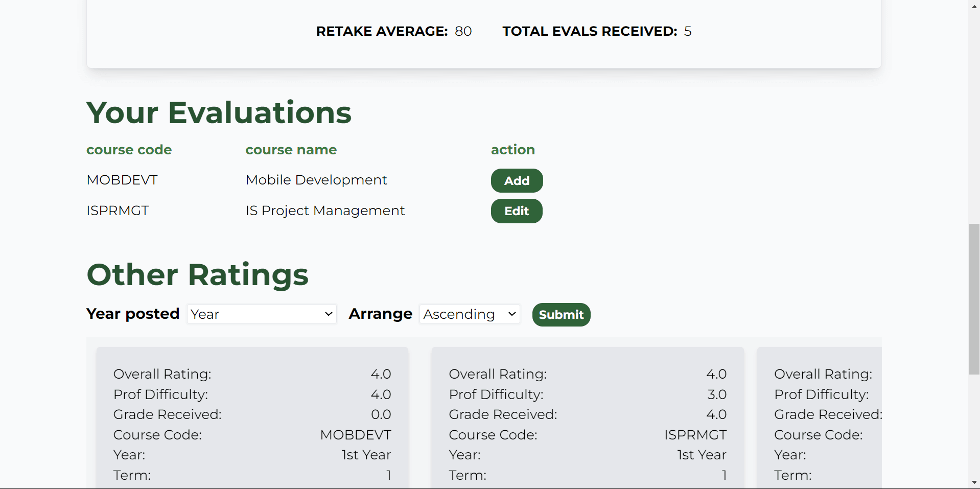Click the scrollbar down arrow
This screenshot has height=489, width=980.
pyautogui.click(x=973, y=483)
